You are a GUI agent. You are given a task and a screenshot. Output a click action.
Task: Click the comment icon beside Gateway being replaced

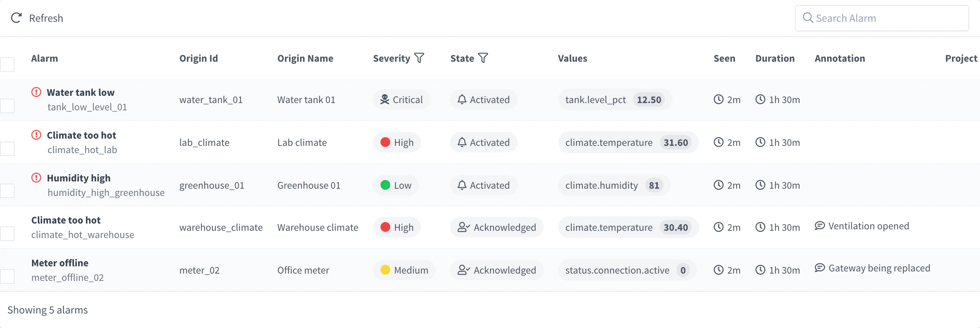coord(820,268)
